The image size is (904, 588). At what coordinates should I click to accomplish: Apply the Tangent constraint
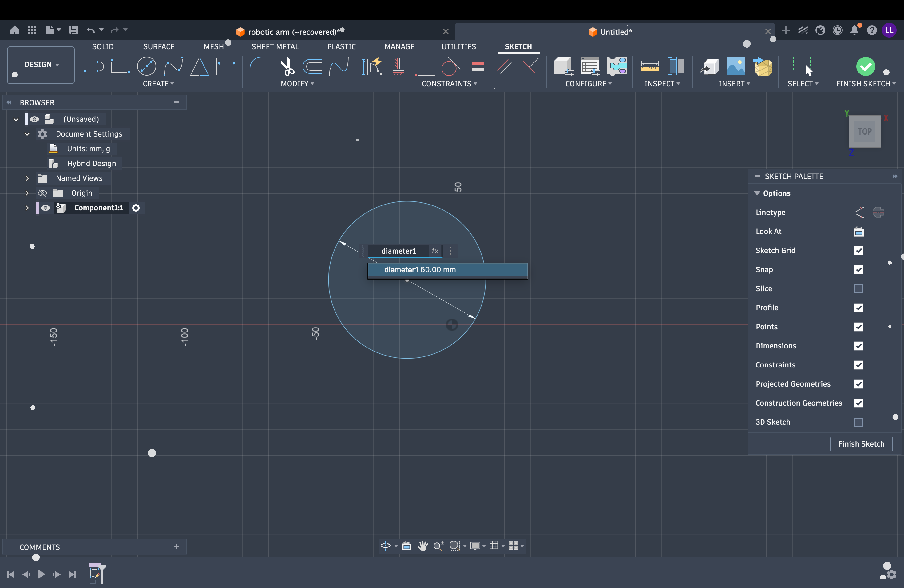click(450, 66)
